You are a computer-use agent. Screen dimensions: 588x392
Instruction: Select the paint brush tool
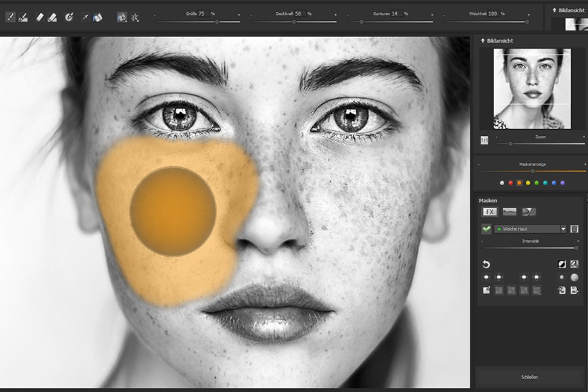click(11, 17)
